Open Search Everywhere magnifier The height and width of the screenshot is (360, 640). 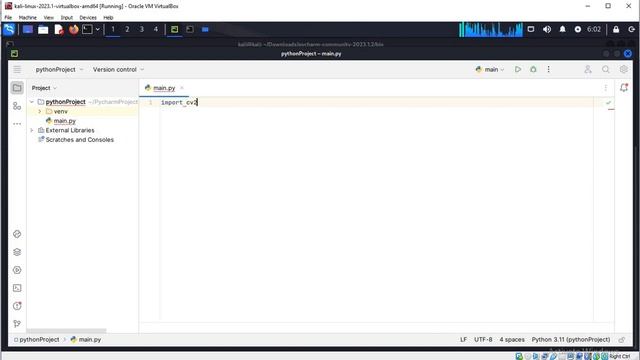(x=606, y=69)
